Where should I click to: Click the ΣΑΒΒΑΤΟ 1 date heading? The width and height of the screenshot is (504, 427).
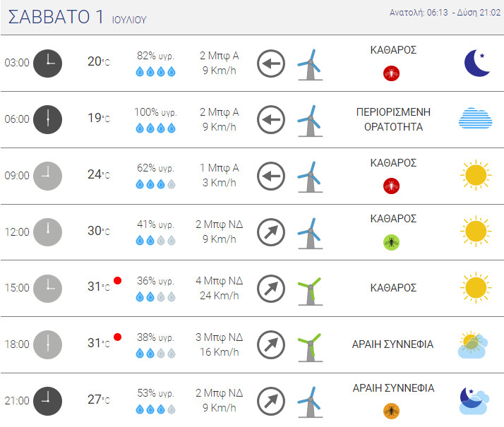(x=56, y=17)
